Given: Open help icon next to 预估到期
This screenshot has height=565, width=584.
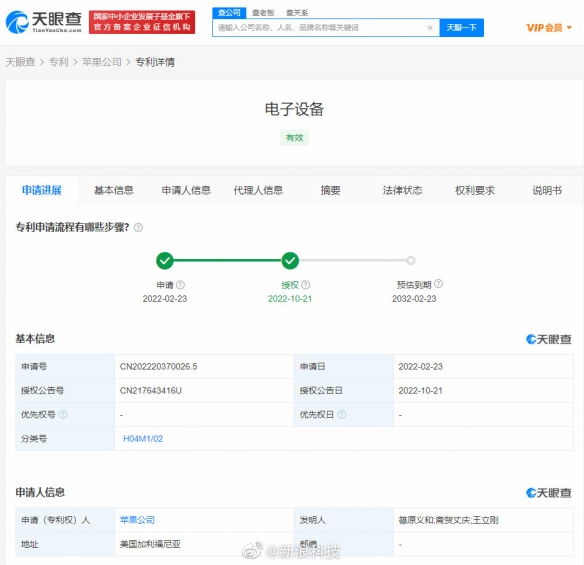Looking at the screenshot, I should point(438,284).
